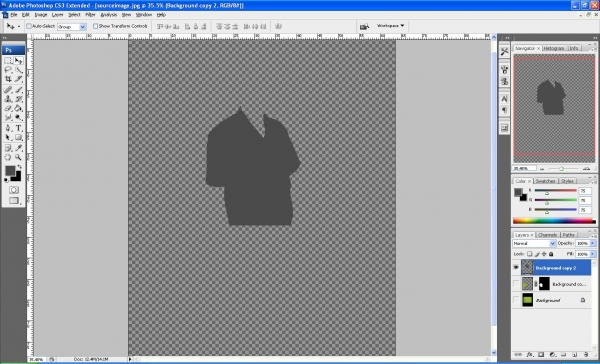600x364 pixels.
Task: Select the Eyedropper tool
Action: [x=18, y=148]
